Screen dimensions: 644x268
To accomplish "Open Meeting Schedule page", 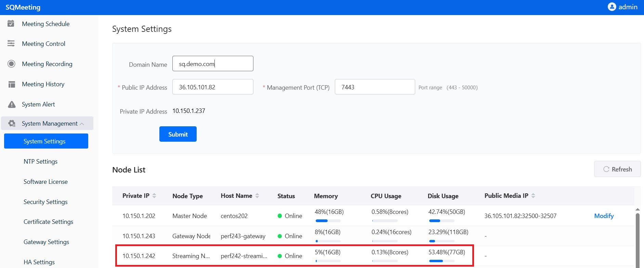I will (x=47, y=24).
